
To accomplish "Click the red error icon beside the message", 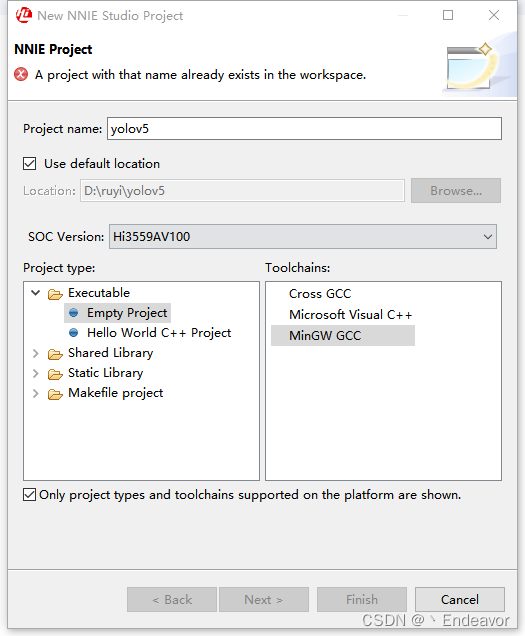I will click(21, 75).
